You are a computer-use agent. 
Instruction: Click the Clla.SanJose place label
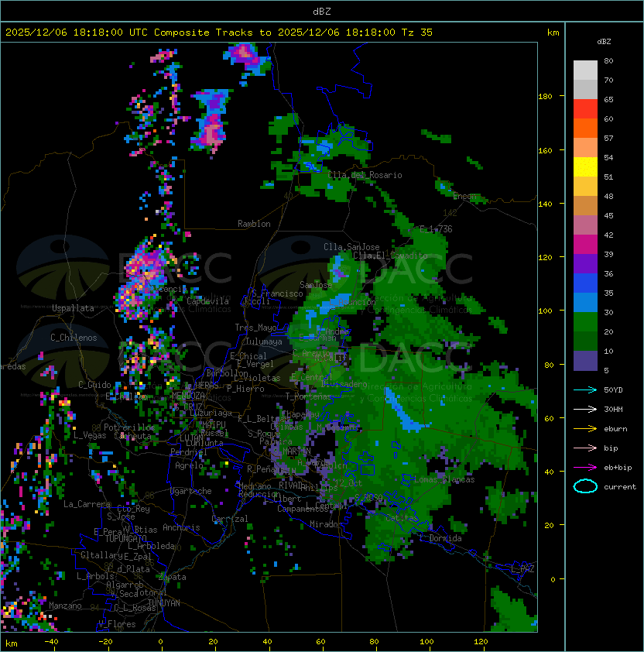(351, 247)
